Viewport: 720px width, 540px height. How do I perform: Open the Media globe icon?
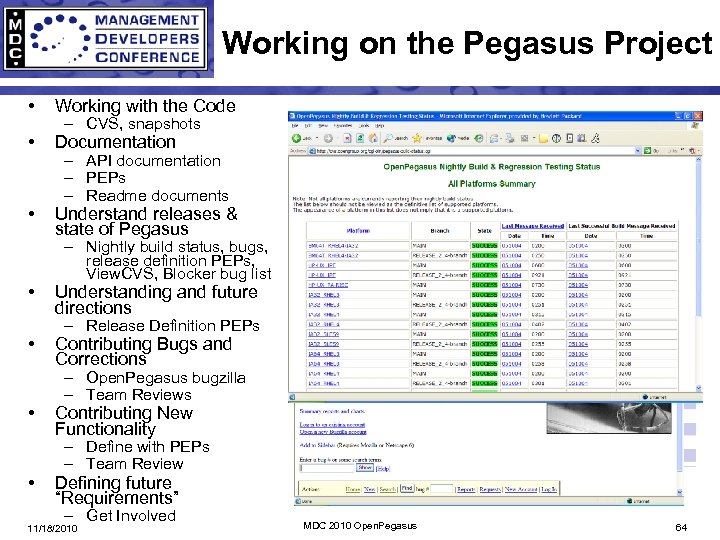451,138
